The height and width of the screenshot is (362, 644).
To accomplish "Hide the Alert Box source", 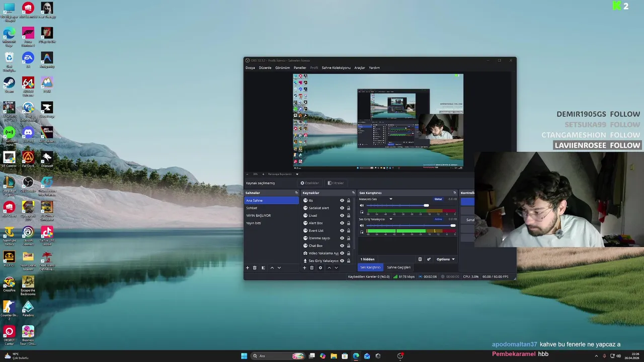I will (x=342, y=223).
